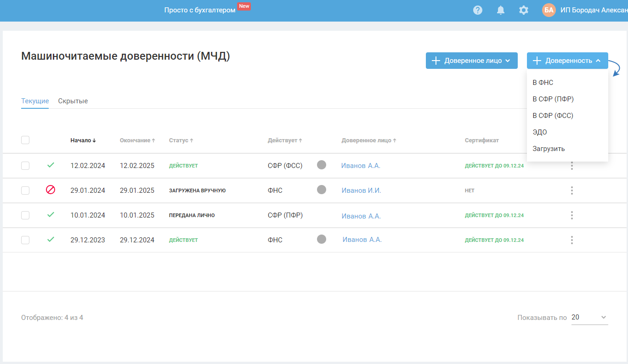Check the box for the 10.01.2024 row
This screenshot has height=364, width=628.
pyautogui.click(x=25, y=215)
